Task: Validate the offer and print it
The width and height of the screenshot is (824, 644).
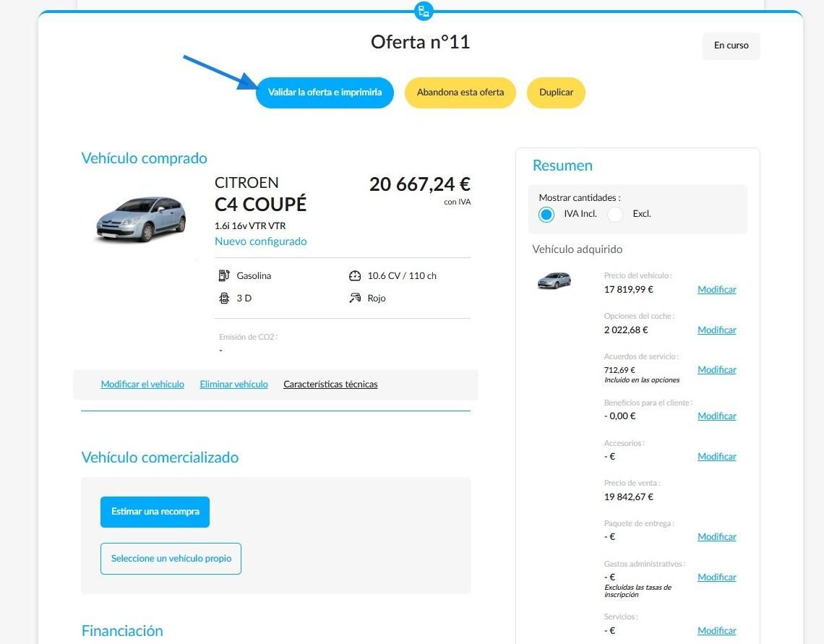Action: tap(325, 93)
